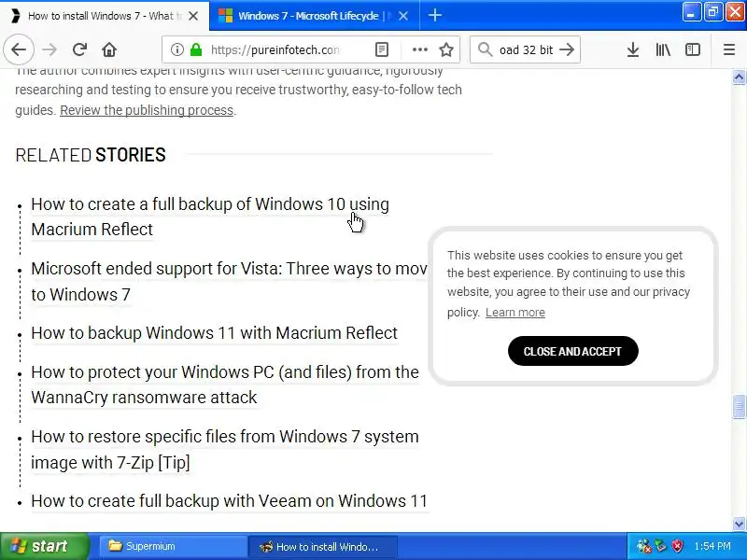Open the library (history and bookmarks)
This screenshot has height=560, width=747.
point(663,49)
